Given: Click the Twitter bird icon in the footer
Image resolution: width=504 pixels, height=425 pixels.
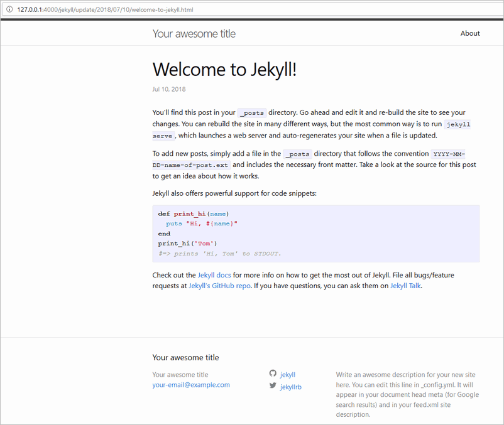Looking at the screenshot, I should (x=273, y=385).
